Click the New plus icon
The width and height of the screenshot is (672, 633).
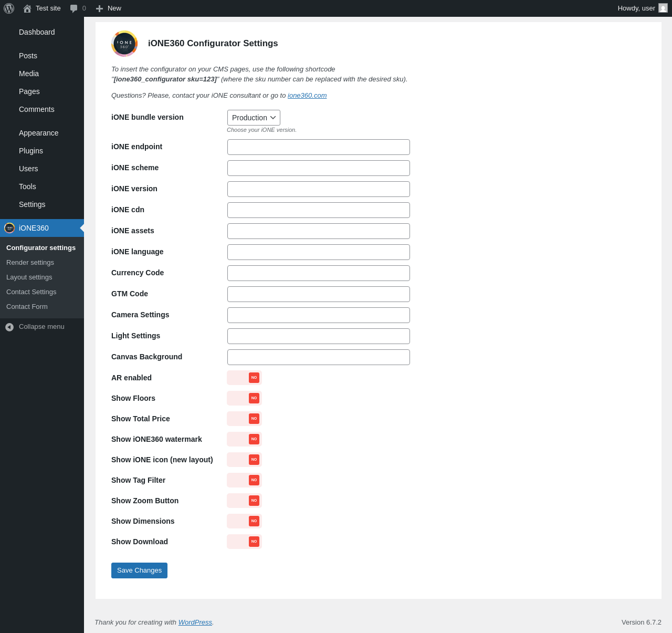pyautogui.click(x=99, y=8)
